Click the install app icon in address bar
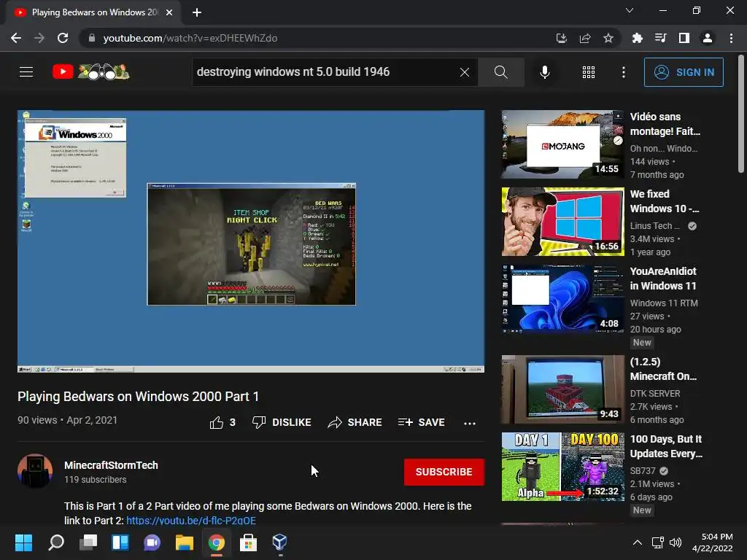Viewport: 747px width, 560px height. click(x=562, y=38)
